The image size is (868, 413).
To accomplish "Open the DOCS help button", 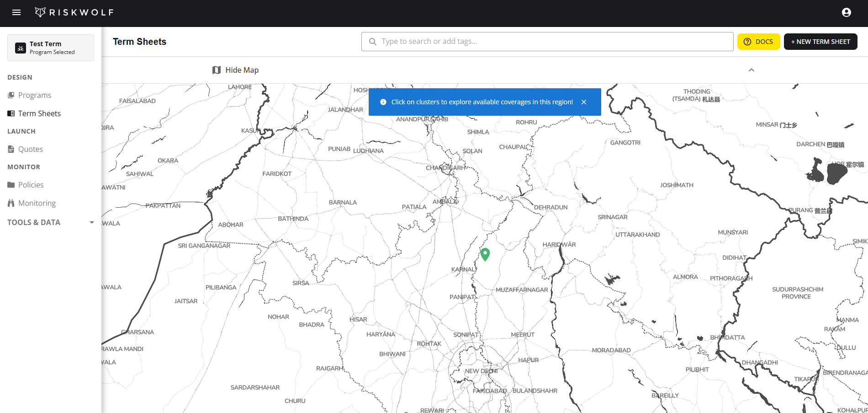I will point(758,41).
